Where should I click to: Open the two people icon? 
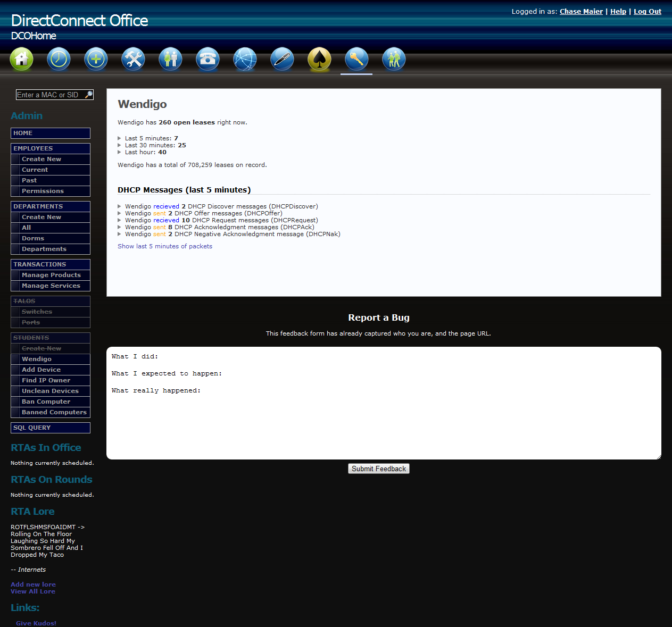point(170,59)
